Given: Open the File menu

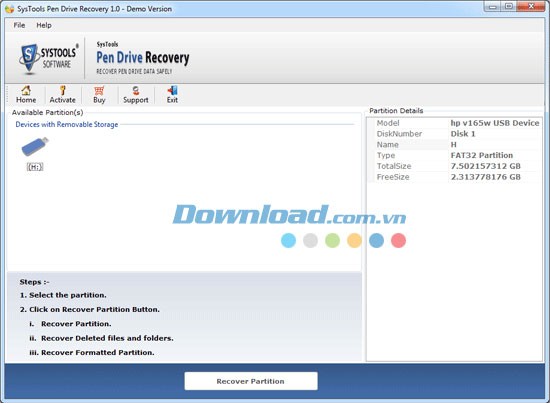Looking at the screenshot, I should (19, 25).
